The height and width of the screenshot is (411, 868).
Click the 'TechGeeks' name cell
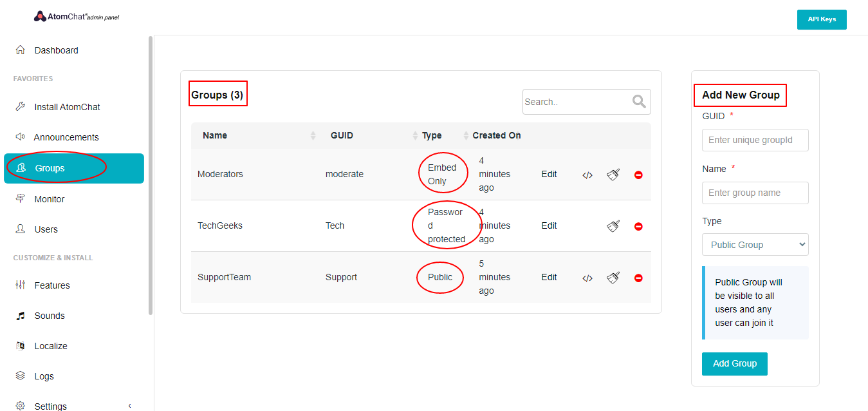[x=220, y=225]
